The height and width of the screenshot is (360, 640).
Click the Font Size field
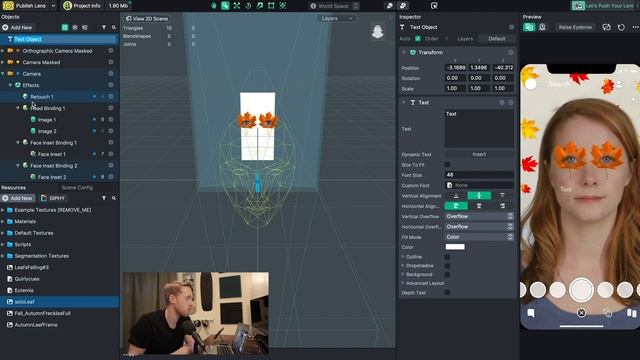point(479,175)
